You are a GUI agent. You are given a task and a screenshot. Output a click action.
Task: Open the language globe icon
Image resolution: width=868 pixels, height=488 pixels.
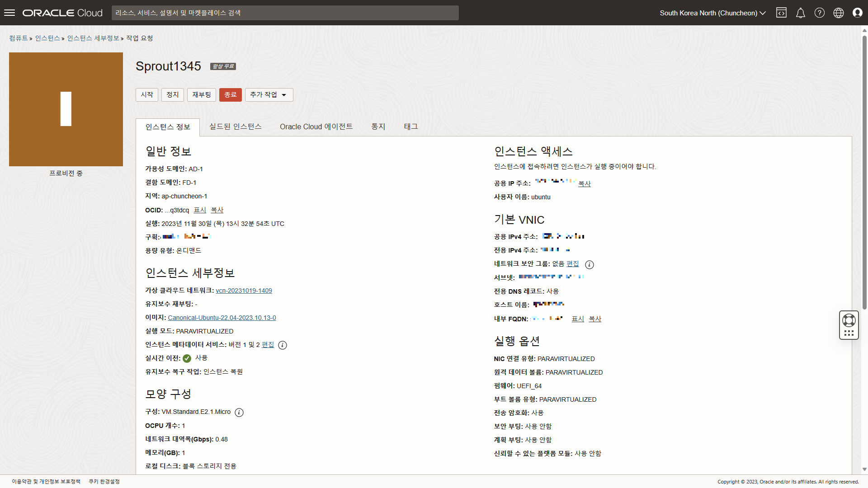coord(838,13)
